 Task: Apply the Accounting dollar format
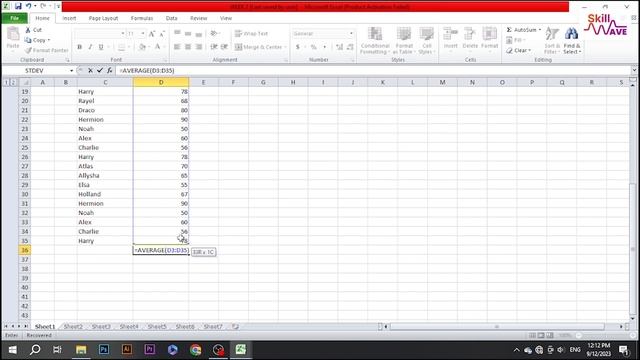(298, 47)
